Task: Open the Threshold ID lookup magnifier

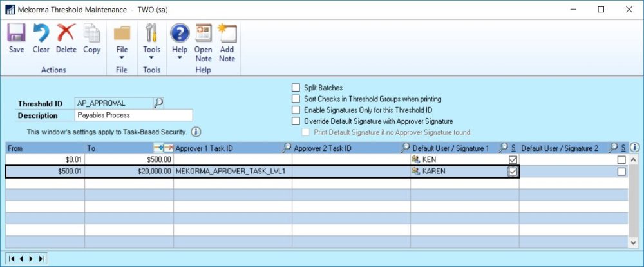Action: click(158, 103)
